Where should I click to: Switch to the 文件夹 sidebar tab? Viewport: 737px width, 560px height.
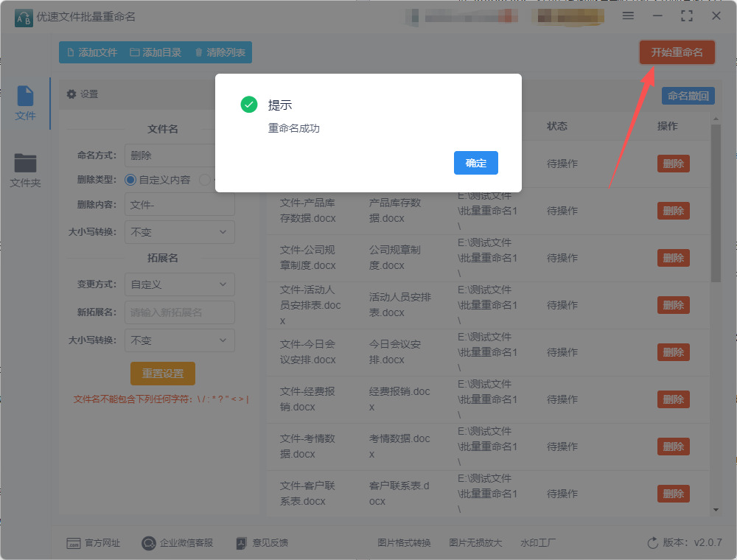pyautogui.click(x=25, y=170)
